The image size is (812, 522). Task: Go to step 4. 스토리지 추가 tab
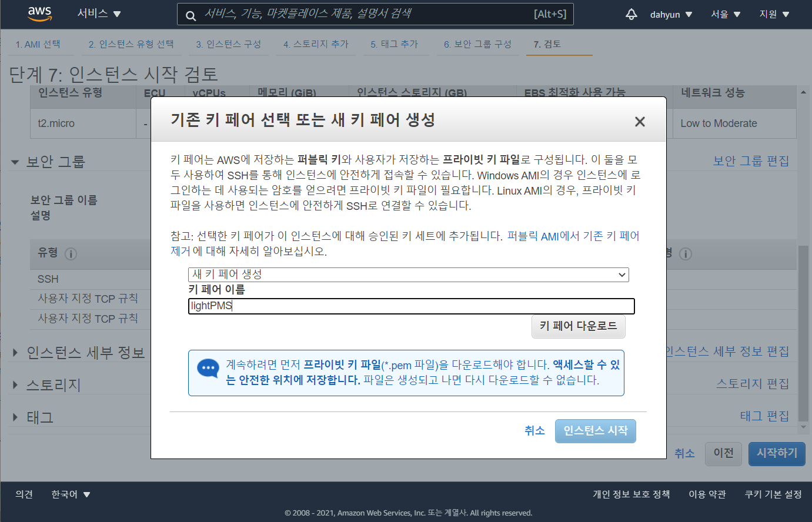[x=316, y=44]
